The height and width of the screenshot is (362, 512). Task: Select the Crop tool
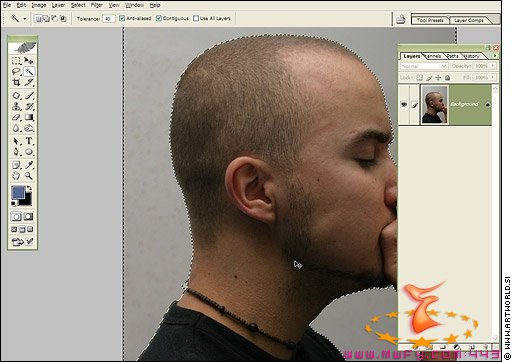pos(16,82)
